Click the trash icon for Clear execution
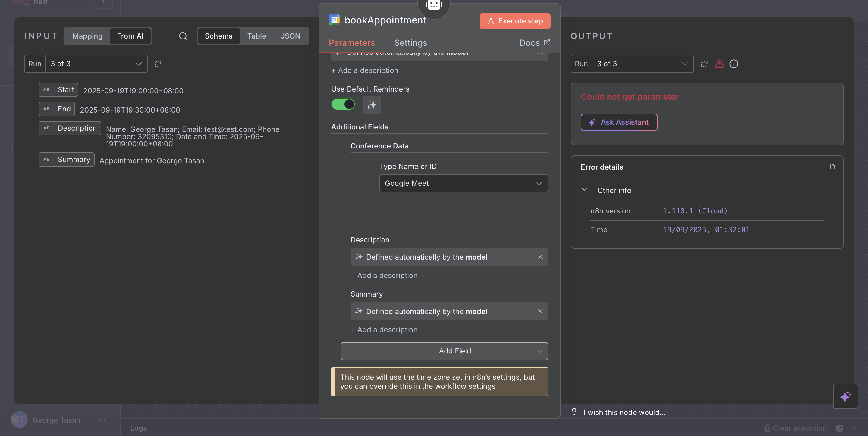 [767, 428]
